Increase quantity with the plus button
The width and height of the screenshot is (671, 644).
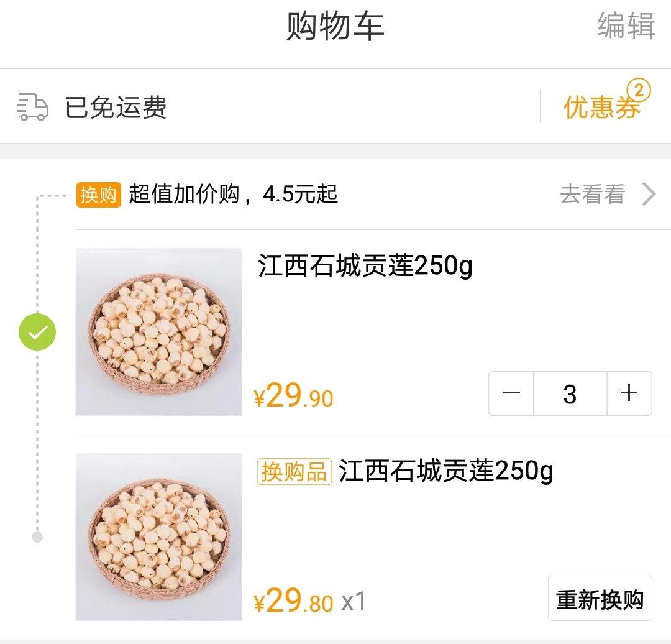point(629,393)
